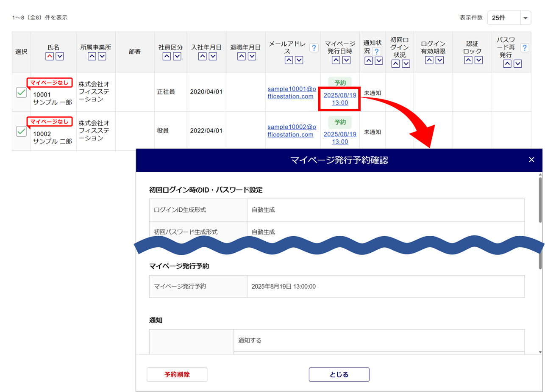Sort 氏名 column descending with down arrow
This screenshot has height=392, width=545.
click(60, 56)
